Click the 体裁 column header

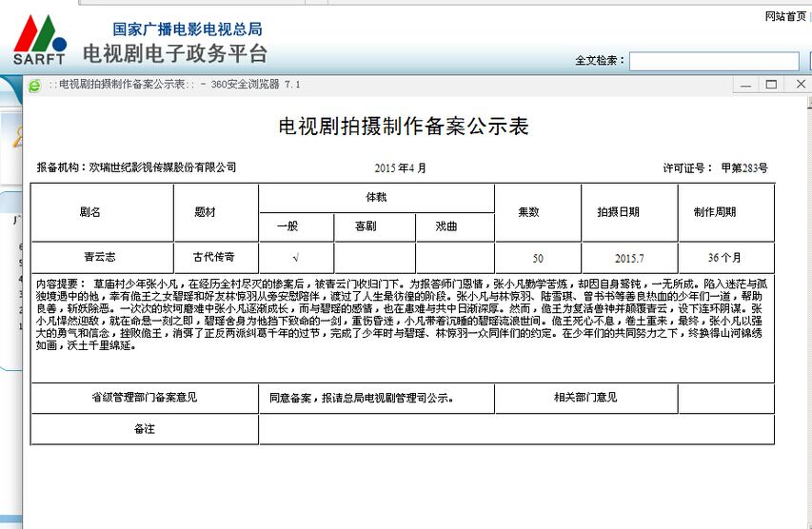click(x=376, y=197)
